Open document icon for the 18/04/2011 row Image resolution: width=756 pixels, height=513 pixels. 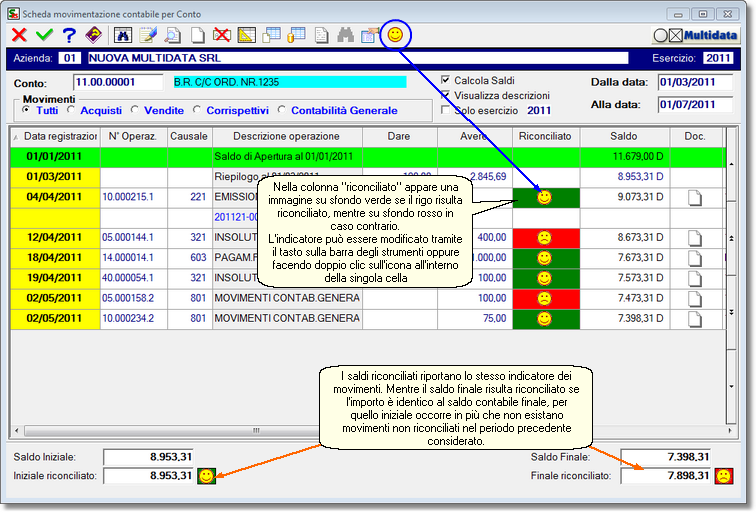pos(695,258)
